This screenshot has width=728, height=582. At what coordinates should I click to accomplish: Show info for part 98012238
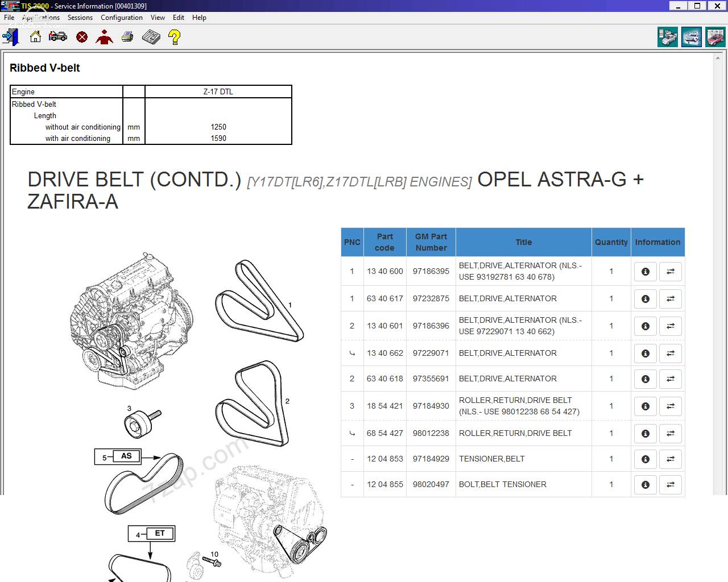pos(646,434)
